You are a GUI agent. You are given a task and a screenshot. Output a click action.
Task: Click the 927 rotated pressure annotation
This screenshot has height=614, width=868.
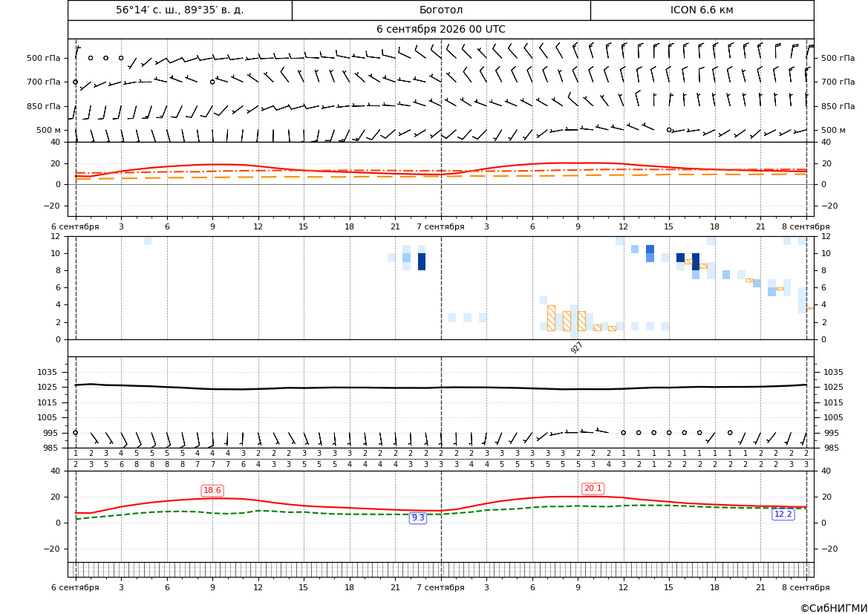[x=577, y=347]
